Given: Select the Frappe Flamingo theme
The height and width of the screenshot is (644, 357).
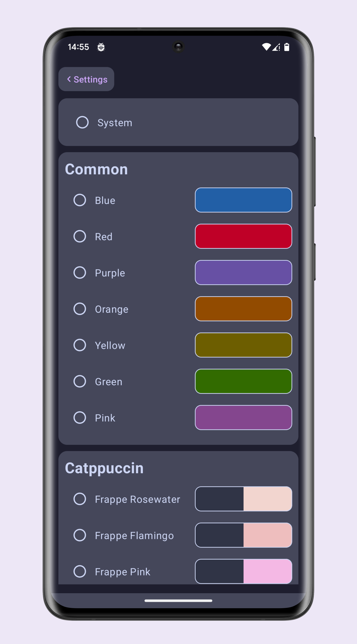Looking at the screenshot, I should click(x=79, y=535).
